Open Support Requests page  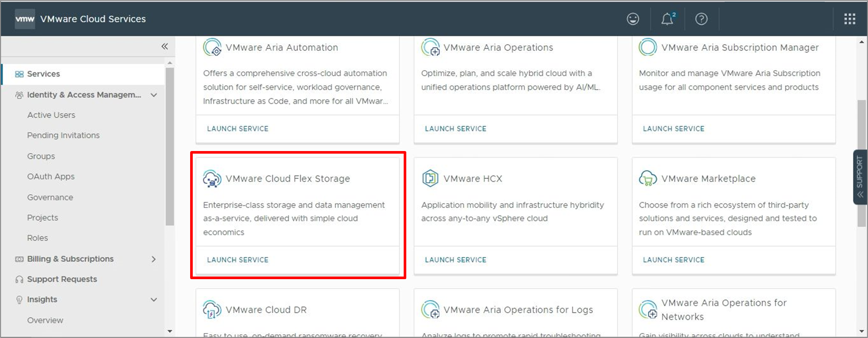coord(62,280)
